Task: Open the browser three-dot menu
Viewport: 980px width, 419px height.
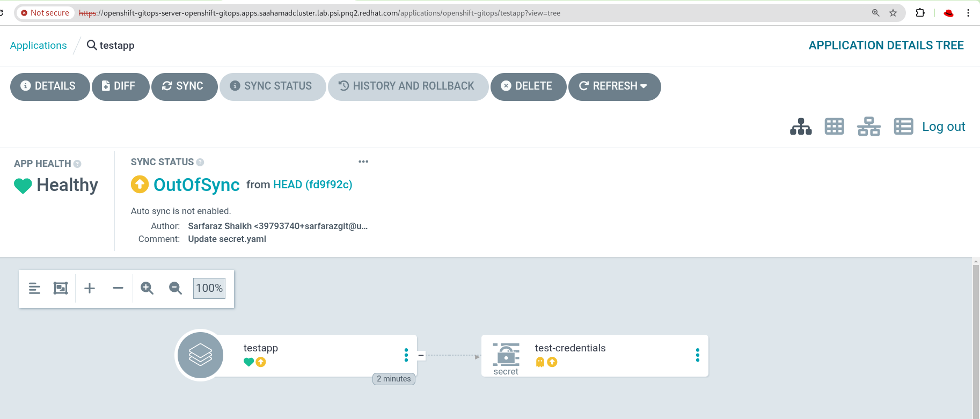Action: (968, 13)
